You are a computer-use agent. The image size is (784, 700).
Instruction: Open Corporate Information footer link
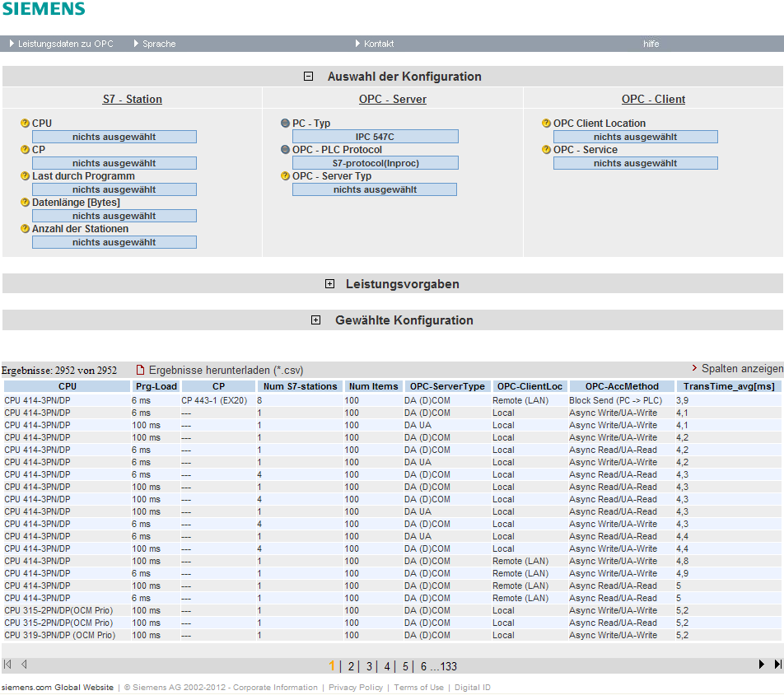[275, 688]
